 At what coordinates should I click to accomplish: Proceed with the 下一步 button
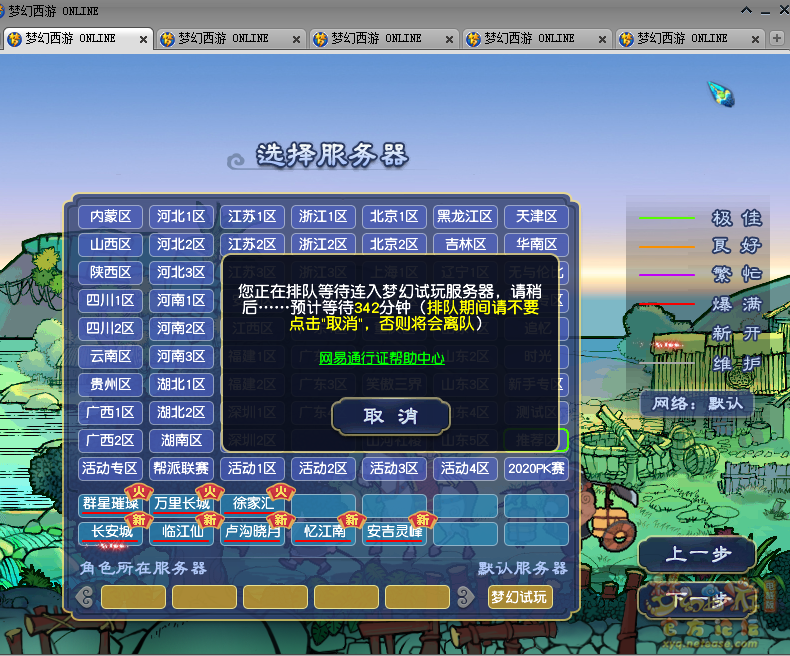click(x=700, y=601)
